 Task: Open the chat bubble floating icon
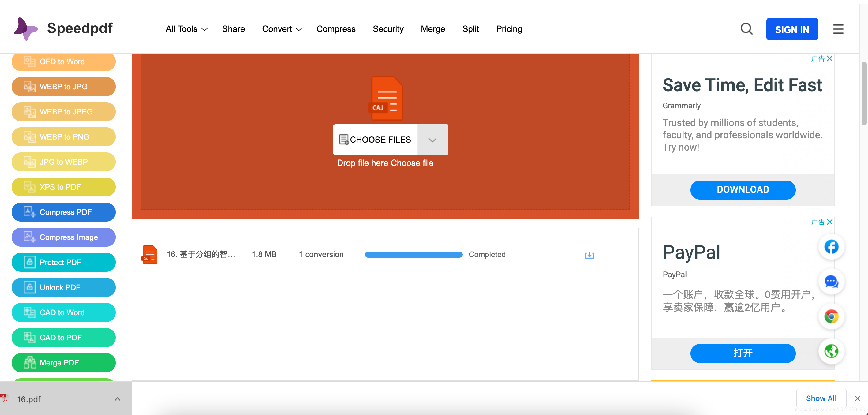click(831, 282)
